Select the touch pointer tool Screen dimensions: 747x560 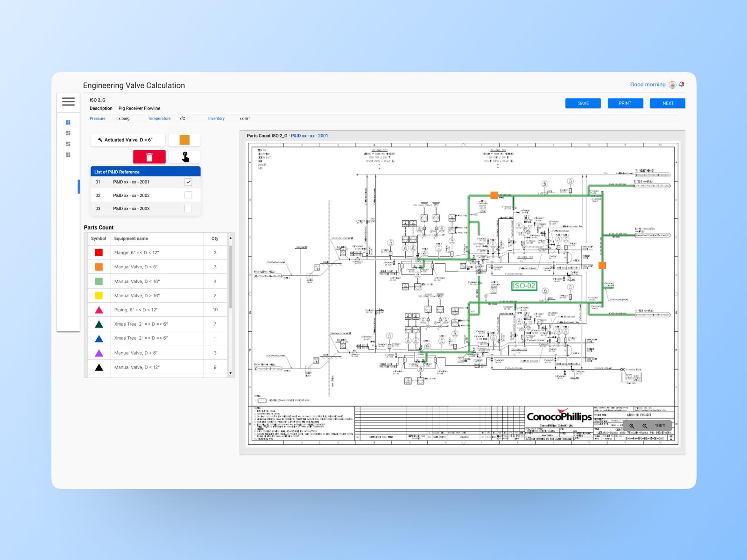point(185,157)
